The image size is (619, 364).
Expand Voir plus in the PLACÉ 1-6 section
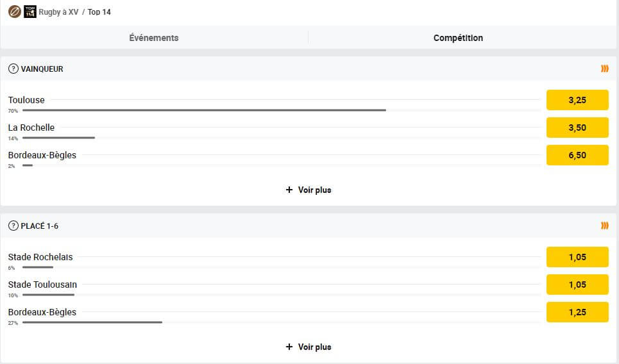click(x=314, y=347)
